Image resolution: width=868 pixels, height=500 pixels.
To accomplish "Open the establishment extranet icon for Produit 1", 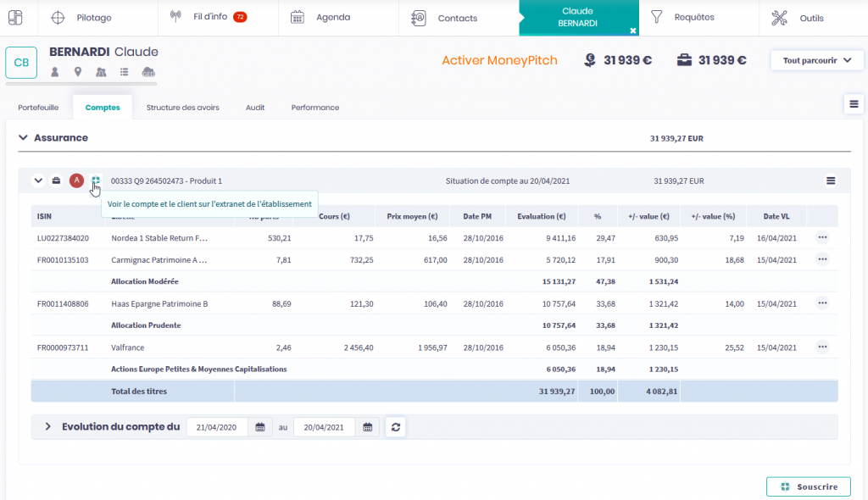I will click(96, 181).
